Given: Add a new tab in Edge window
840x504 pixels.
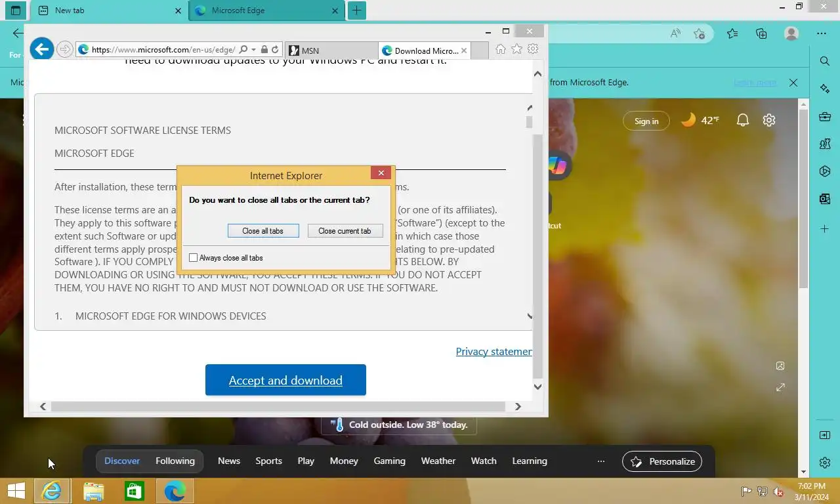Looking at the screenshot, I should (x=356, y=10).
